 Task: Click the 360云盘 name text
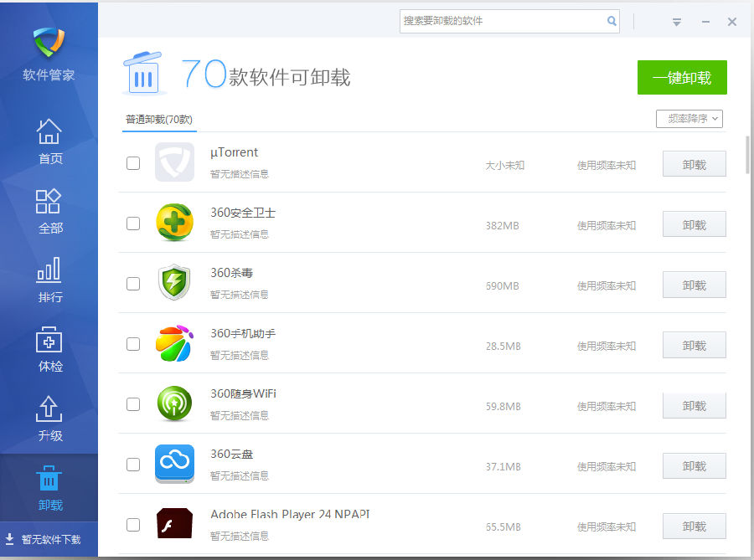coord(232,454)
